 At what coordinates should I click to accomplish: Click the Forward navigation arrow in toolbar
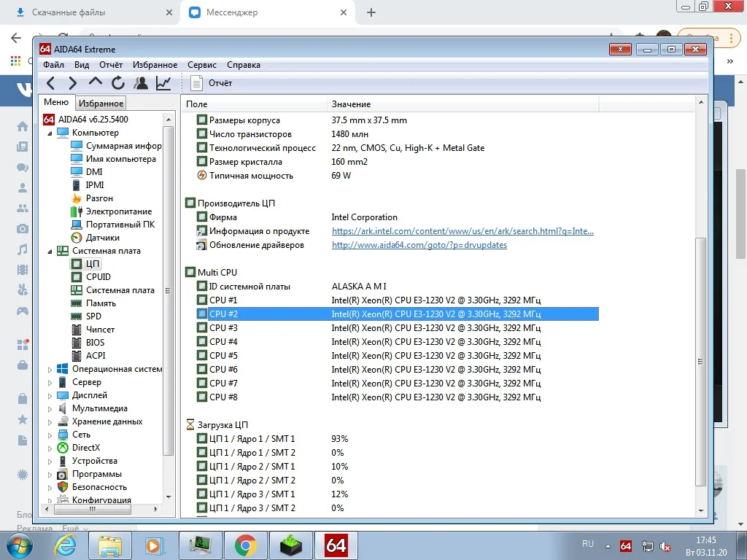click(x=72, y=83)
